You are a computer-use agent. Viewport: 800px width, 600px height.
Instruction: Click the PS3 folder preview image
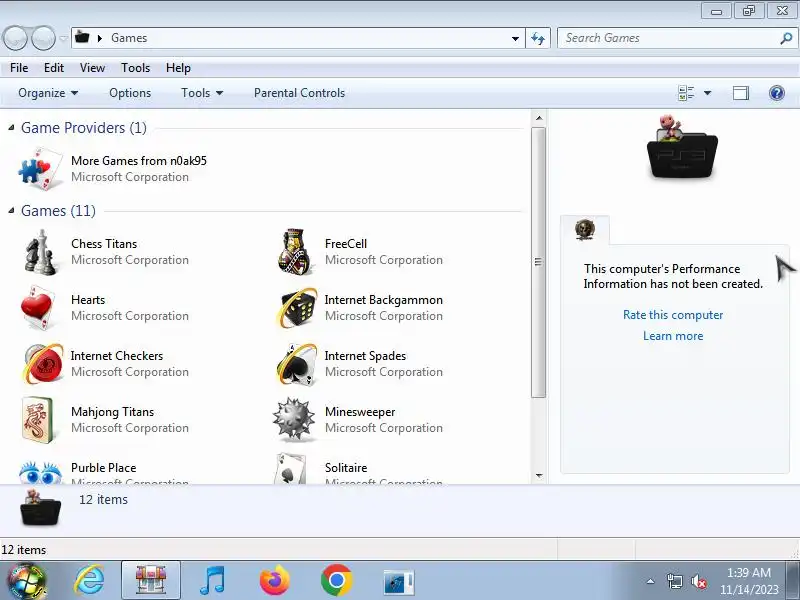tap(682, 146)
